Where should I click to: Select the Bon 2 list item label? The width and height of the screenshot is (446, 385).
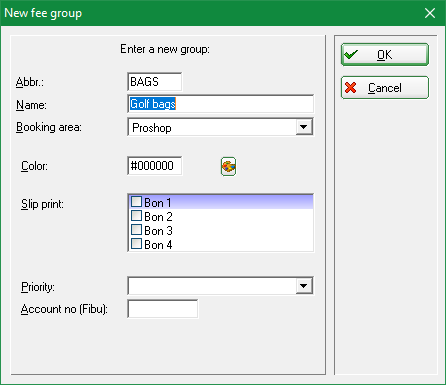click(x=158, y=217)
